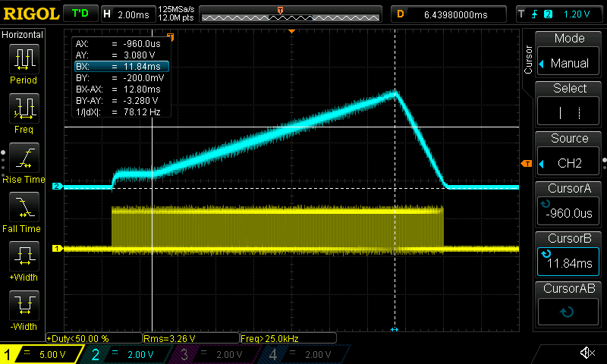Open the cursor Mode Manual menu

tap(568, 63)
